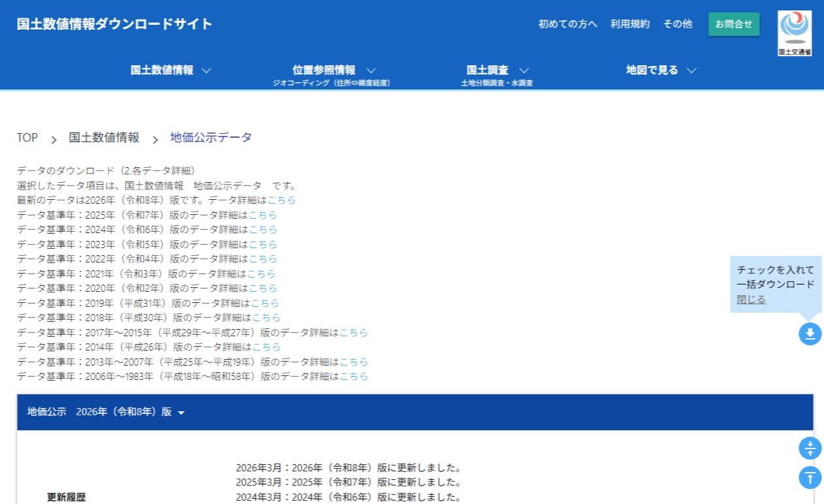824x504 pixels.
Task: Open the 地図で見る dropdown menu
Action: 661,71
